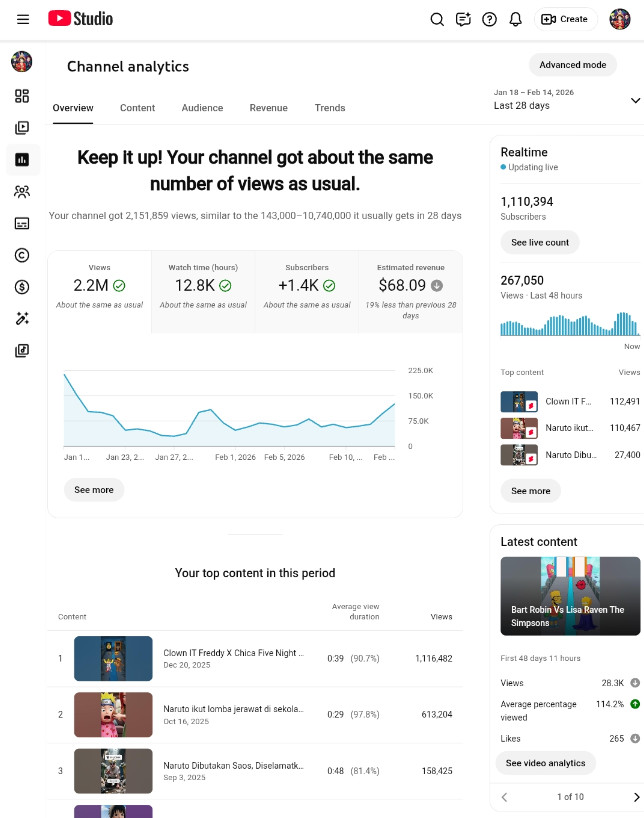Open the Audio library sidebar icon
This screenshot has width=644, height=818.
point(22,351)
